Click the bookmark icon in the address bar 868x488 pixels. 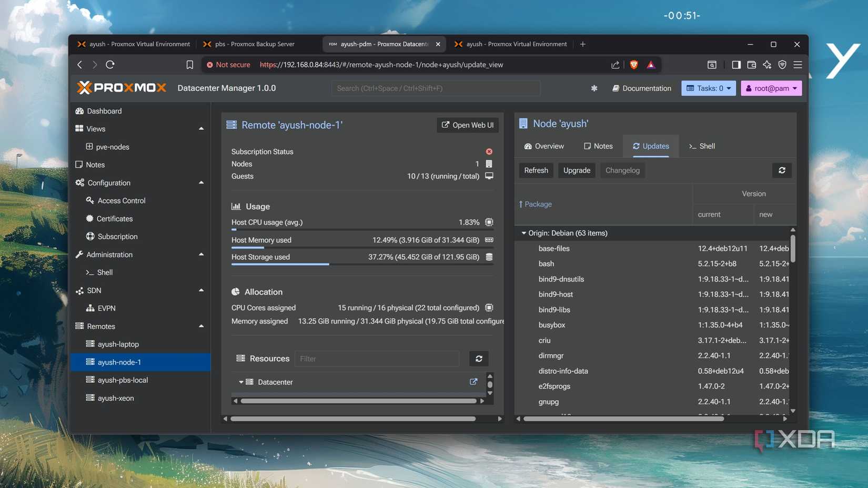[x=189, y=64]
